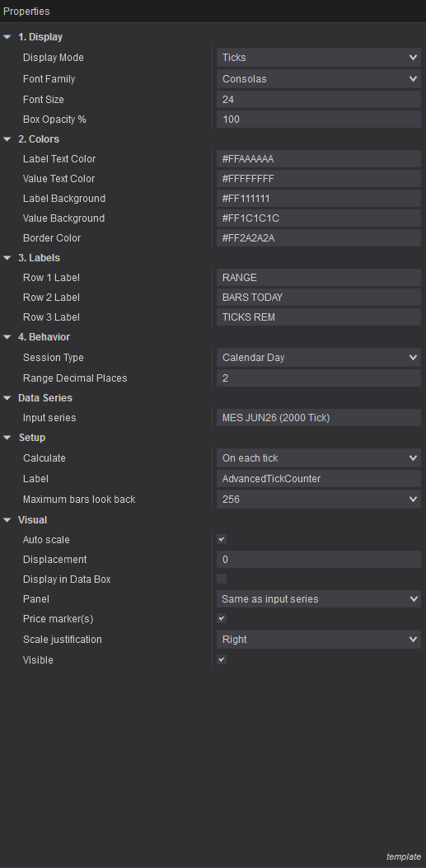The height and width of the screenshot is (868, 426).
Task: Toggle the Visible checkbox
Action: [x=222, y=659]
